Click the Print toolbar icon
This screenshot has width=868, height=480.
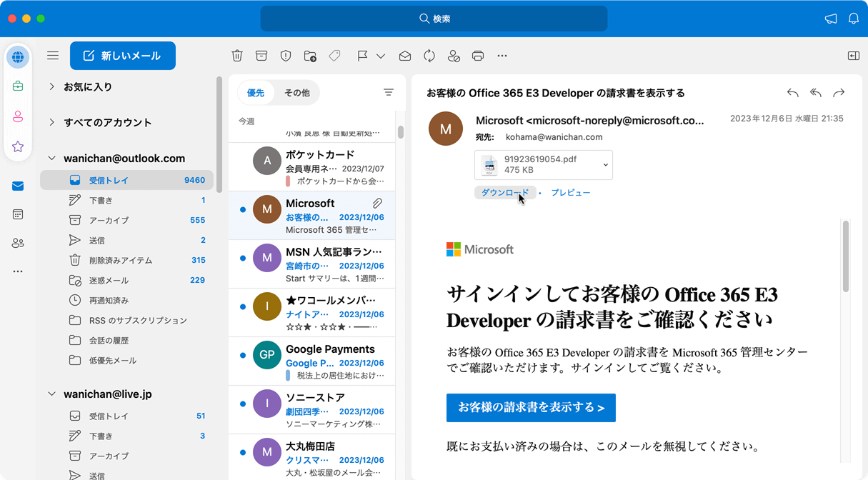point(478,56)
